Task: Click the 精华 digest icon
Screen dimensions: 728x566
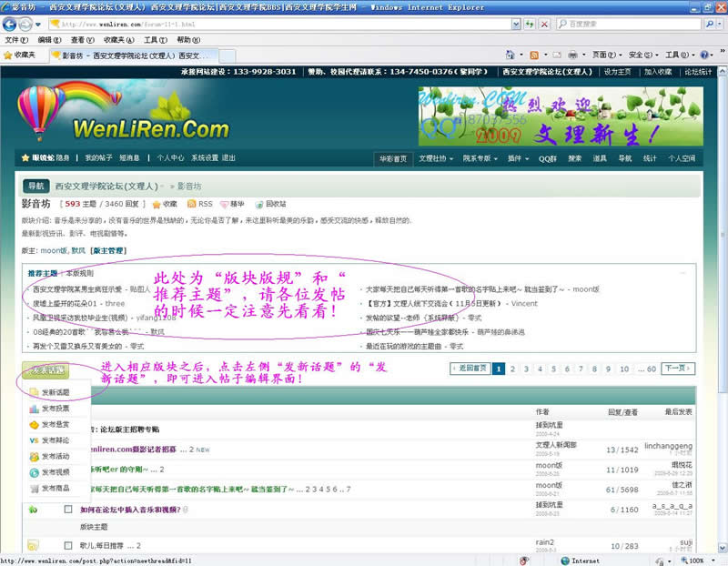Action: (224, 205)
